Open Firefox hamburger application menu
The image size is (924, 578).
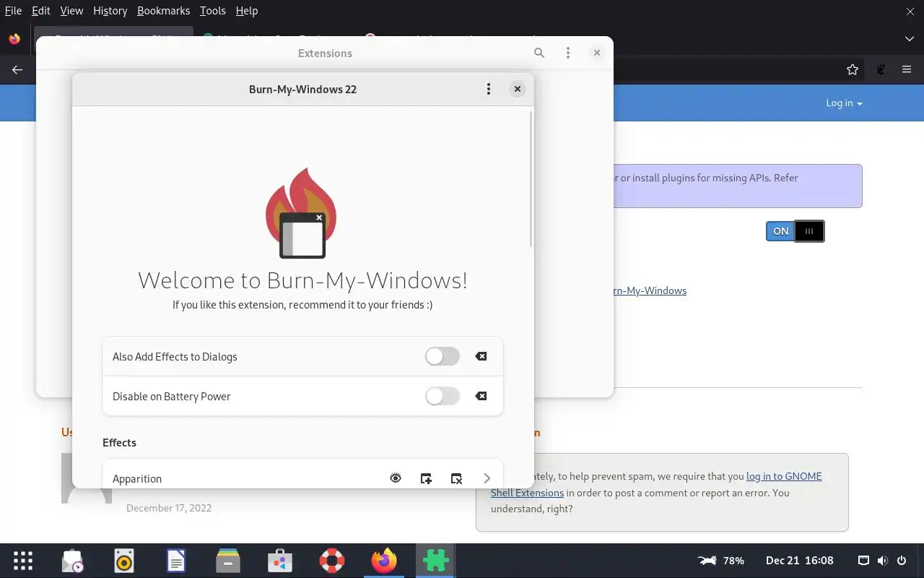907,69
